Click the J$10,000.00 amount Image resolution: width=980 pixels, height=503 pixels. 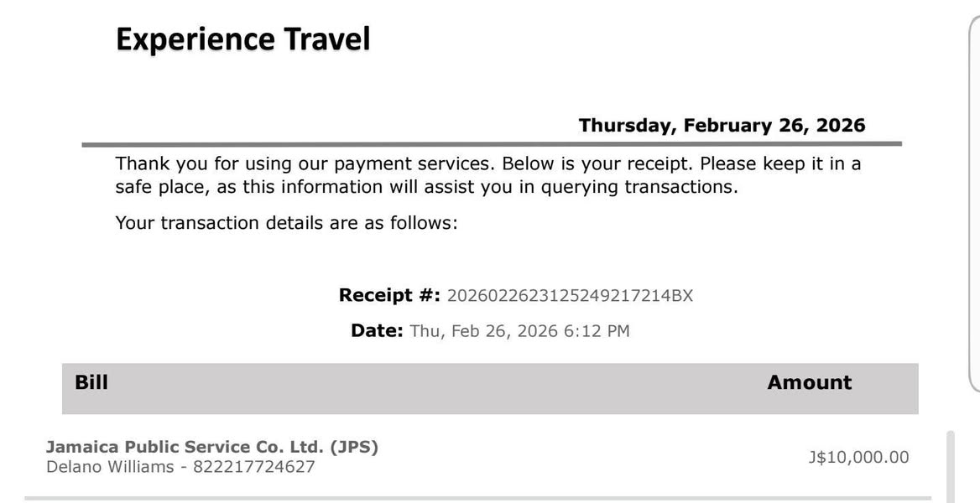858,458
